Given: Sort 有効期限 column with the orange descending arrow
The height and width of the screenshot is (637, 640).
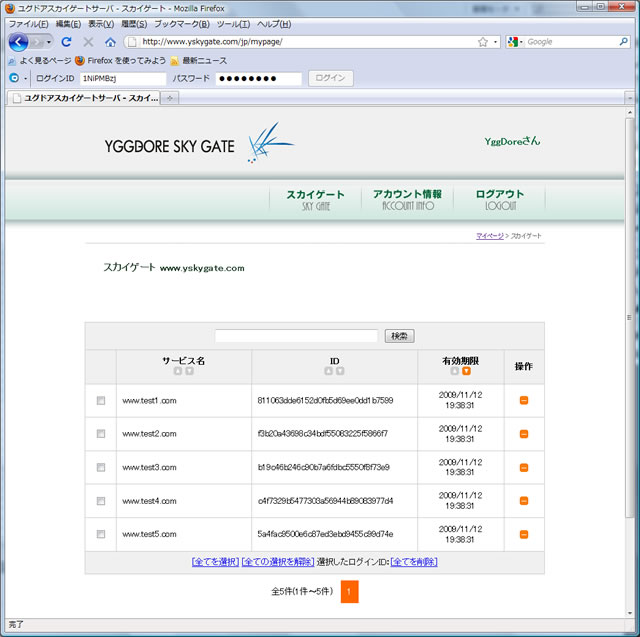Looking at the screenshot, I should coord(466,371).
